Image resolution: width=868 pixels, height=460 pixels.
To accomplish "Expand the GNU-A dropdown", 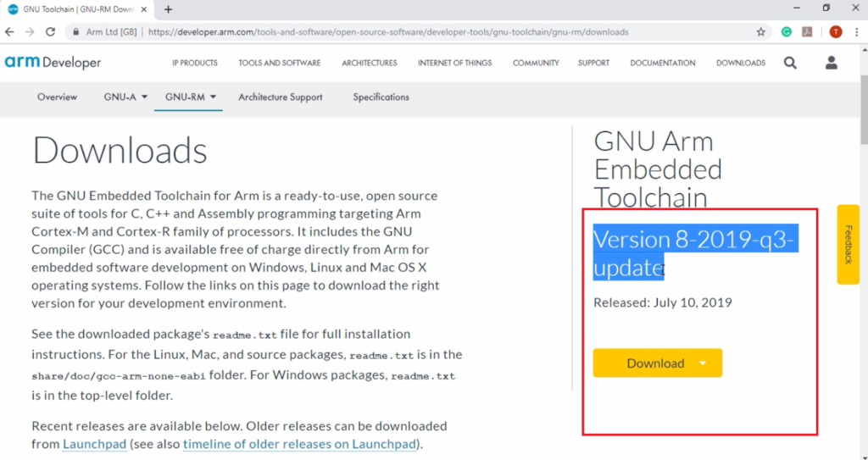I will (x=125, y=97).
